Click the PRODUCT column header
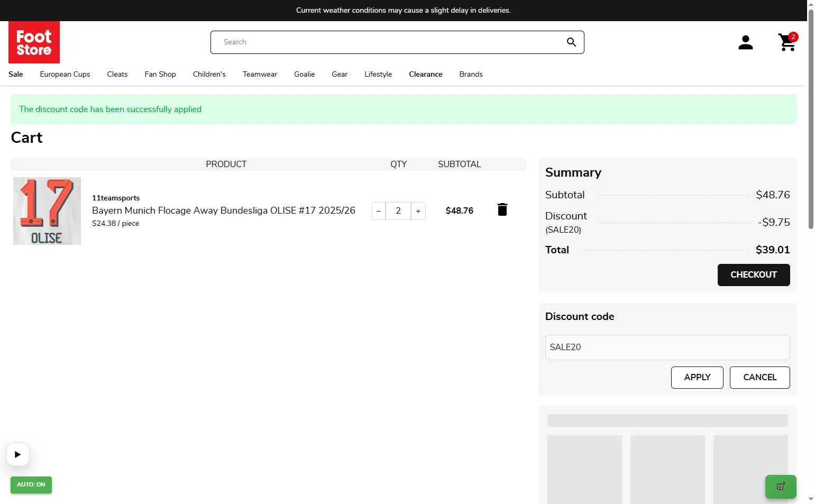815x504 pixels. (x=226, y=164)
